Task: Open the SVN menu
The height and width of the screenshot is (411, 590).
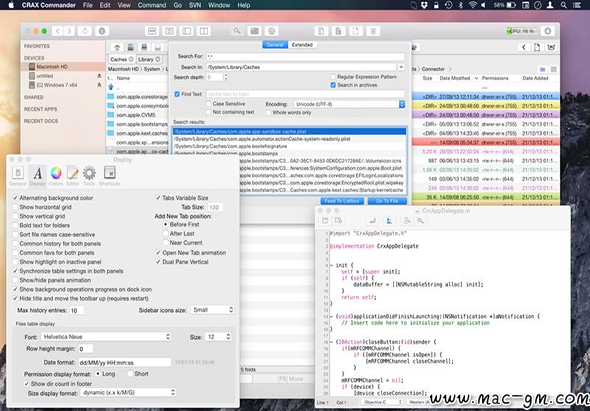Action: [195, 5]
